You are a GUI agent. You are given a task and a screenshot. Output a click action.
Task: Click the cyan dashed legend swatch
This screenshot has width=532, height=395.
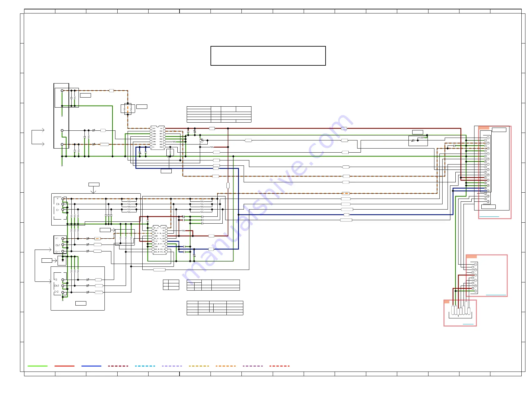(x=145, y=366)
